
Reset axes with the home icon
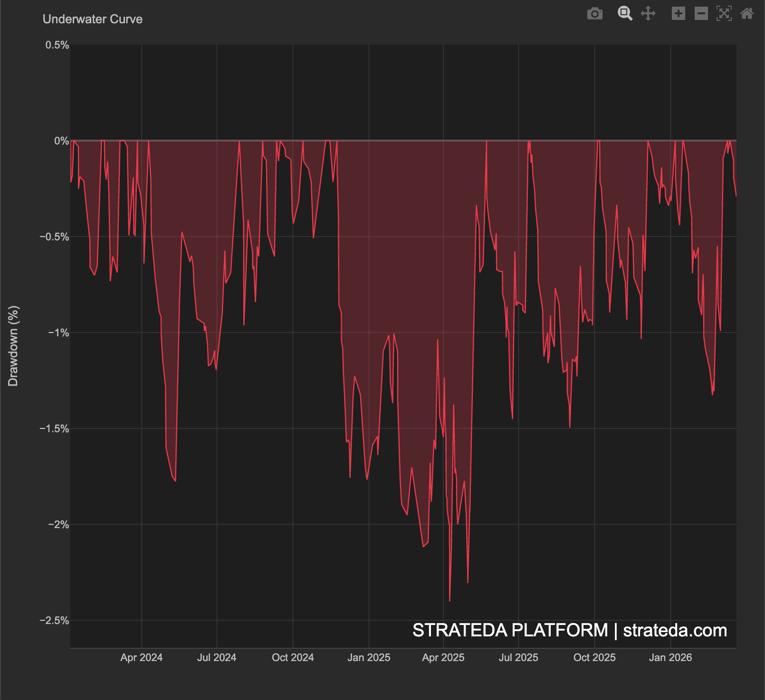[x=747, y=14]
